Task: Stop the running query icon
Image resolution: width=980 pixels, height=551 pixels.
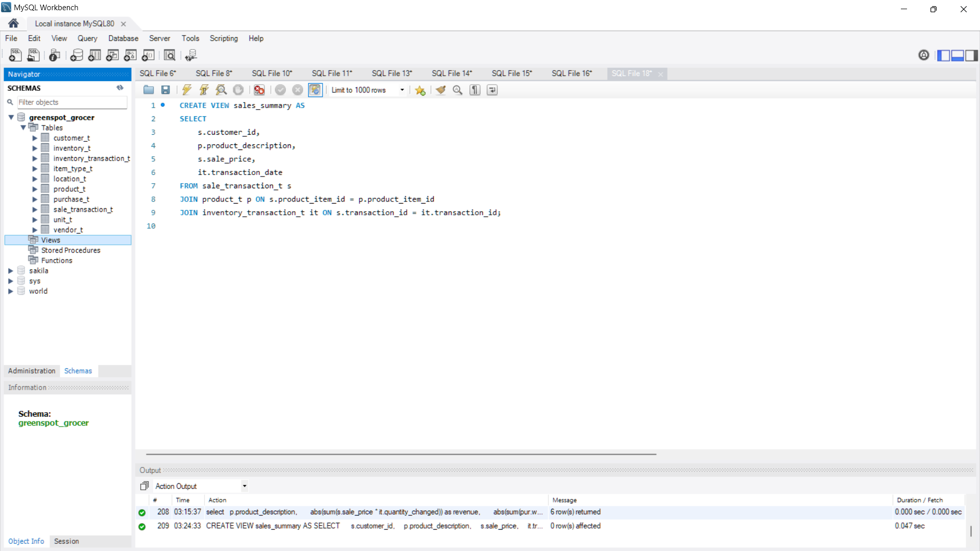Action: (238, 90)
